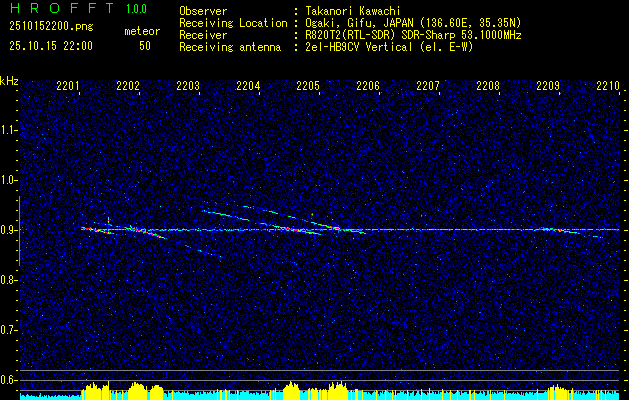Image resolution: width=629 pixels, height=400 pixels.
Task: Click the kHz axis unit label
Action: (9, 81)
